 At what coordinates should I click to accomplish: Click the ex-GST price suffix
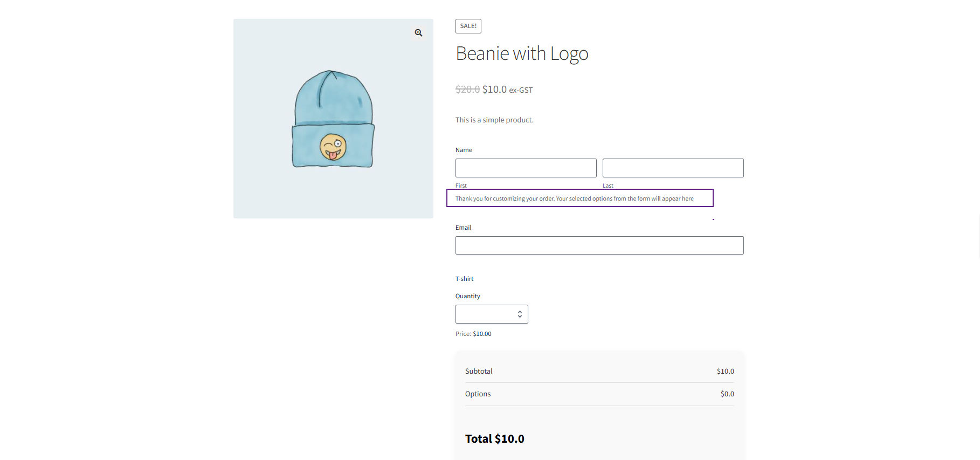pos(521,90)
